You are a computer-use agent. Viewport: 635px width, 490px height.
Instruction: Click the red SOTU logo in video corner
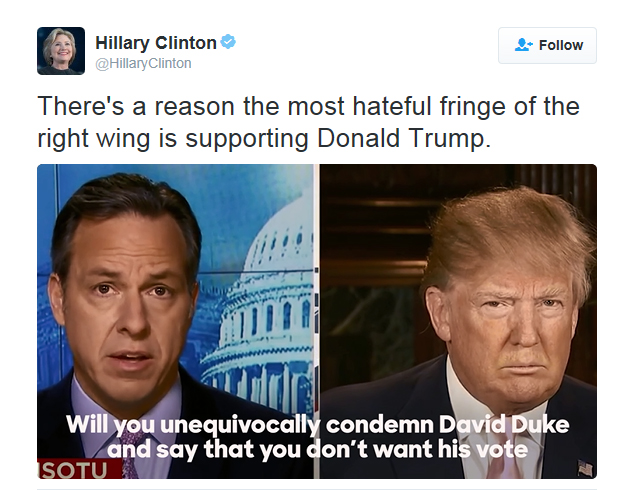coord(79,469)
